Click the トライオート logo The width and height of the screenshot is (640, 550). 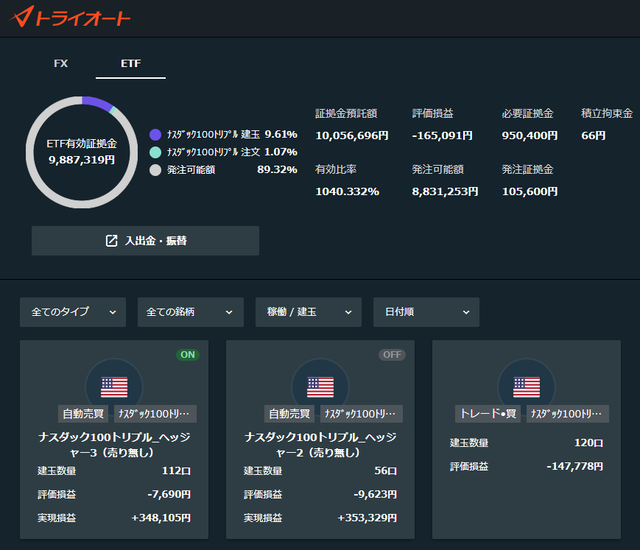pyautogui.click(x=69, y=17)
